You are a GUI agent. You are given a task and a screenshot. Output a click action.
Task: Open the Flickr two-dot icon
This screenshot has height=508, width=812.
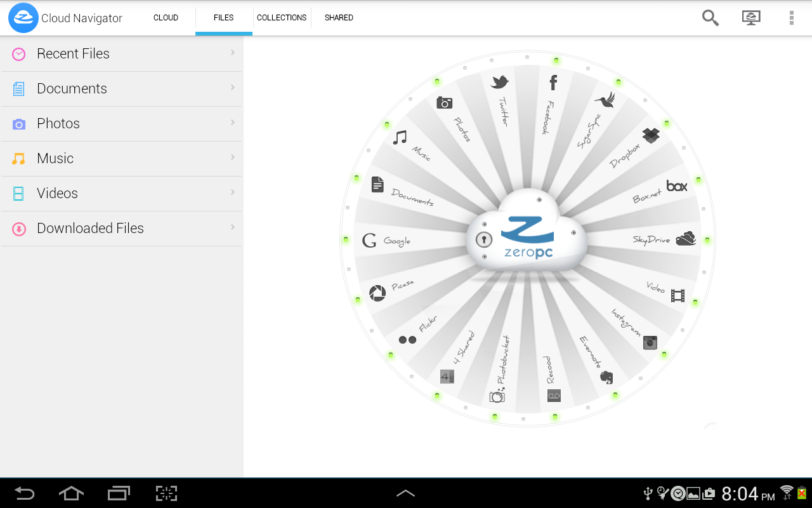pos(407,340)
